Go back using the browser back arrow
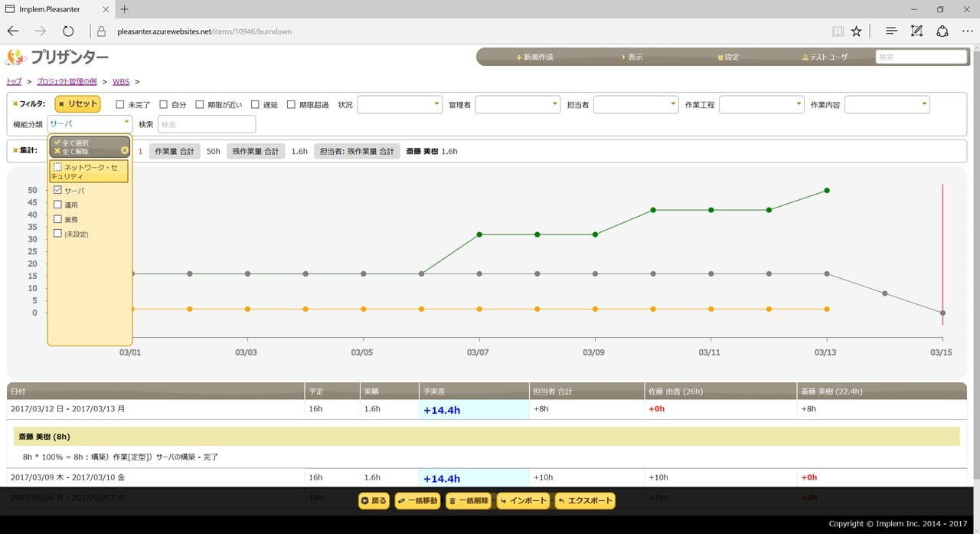The height and width of the screenshot is (534, 980). click(x=13, y=31)
